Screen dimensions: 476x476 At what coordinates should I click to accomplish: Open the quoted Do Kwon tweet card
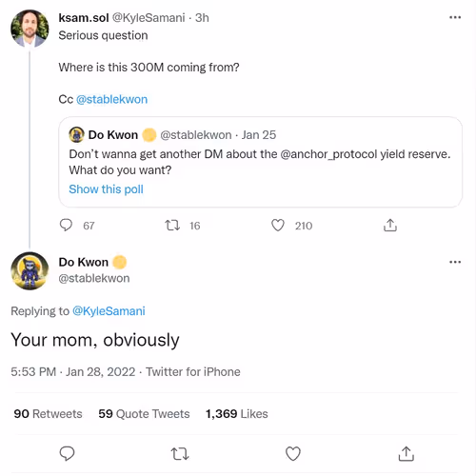pos(260,162)
